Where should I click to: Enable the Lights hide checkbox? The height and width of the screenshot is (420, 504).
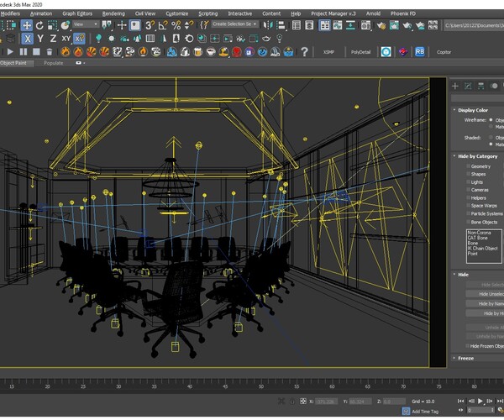point(468,182)
